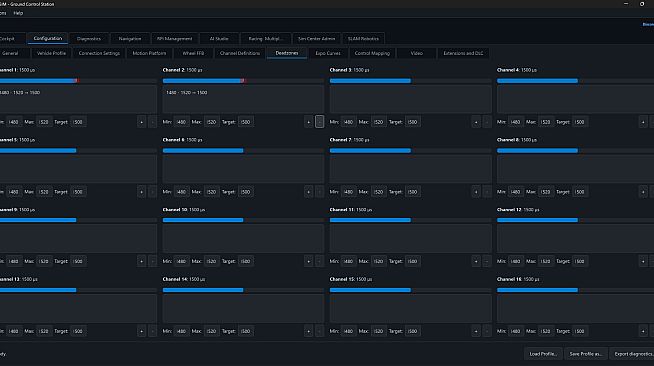Add a deadzone for Channel 9
The image size is (654, 366).
click(x=141, y=261)
